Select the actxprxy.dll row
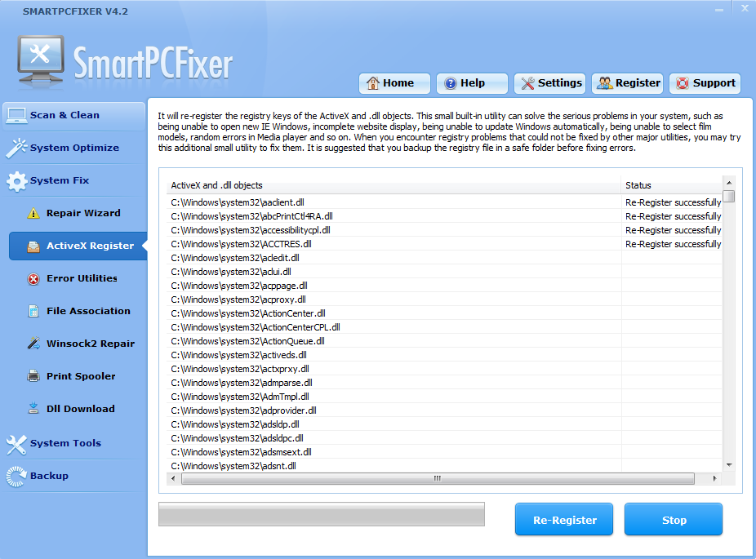The width and height of the screenshot is (756, 559). [x=444, y=369]
